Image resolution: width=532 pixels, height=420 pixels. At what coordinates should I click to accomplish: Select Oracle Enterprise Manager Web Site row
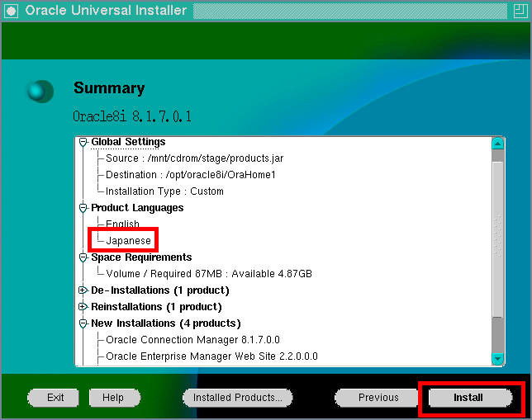[x=211, y=356]
